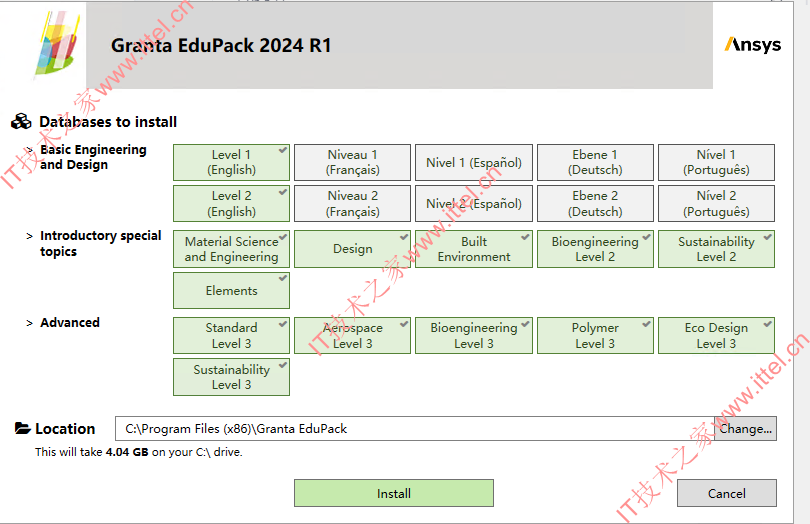The width and height of the screenshot is (810, 524).
Task: Select the Niveau 1 (Français) database
Action: (352, 162)
